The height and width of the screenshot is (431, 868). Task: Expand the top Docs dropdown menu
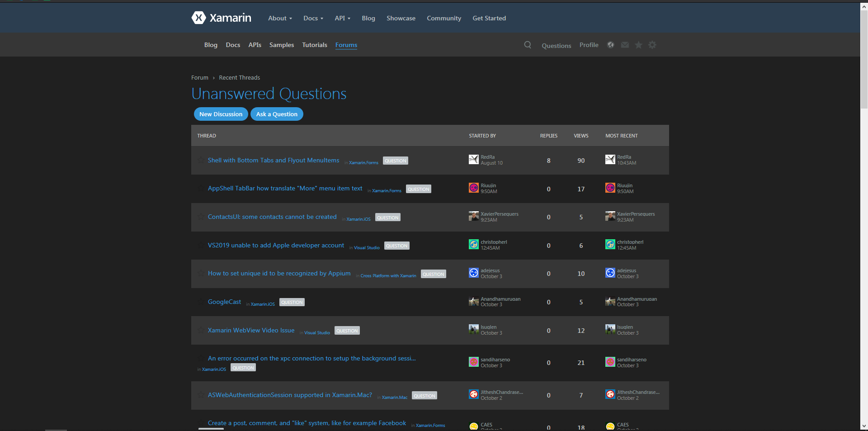pyautogui.click(x=313, y=18)
